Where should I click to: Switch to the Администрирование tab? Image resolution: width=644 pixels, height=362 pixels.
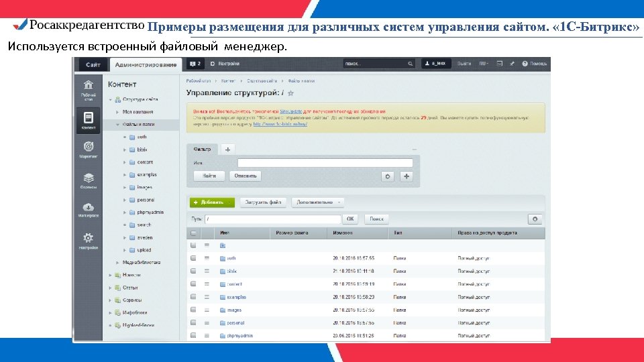click(x=146, y=65)
